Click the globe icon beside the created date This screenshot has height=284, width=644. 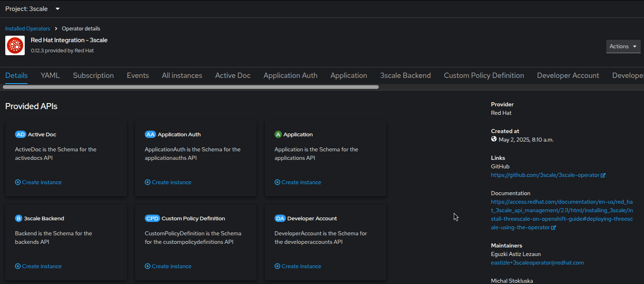pos(494,139)
